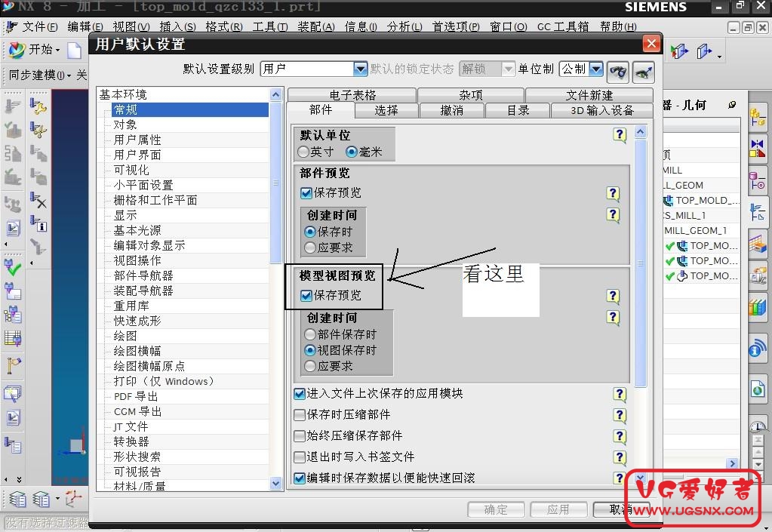Click the 应用 button
This screenshot has width=772, height=532.
(558, 509)
